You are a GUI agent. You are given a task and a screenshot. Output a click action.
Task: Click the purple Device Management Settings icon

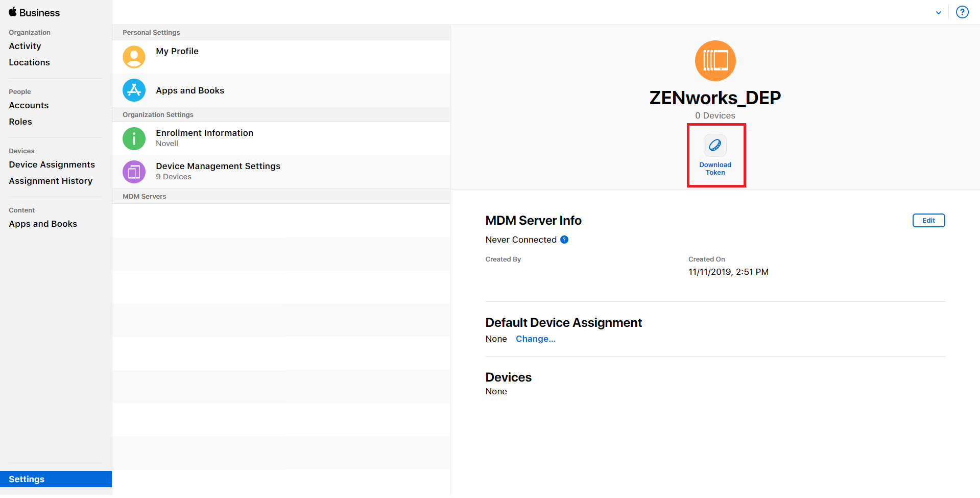(134, 172)
